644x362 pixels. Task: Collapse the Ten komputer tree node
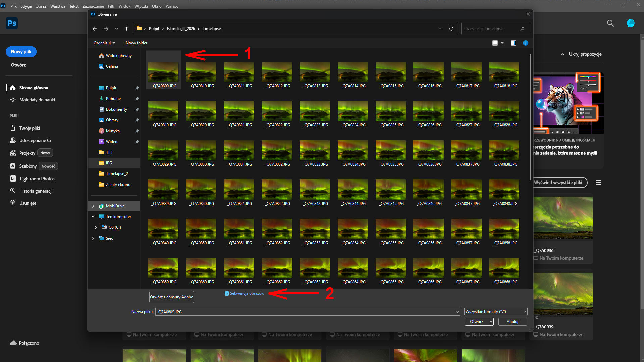pyautogui.click(x=93, y=217)
